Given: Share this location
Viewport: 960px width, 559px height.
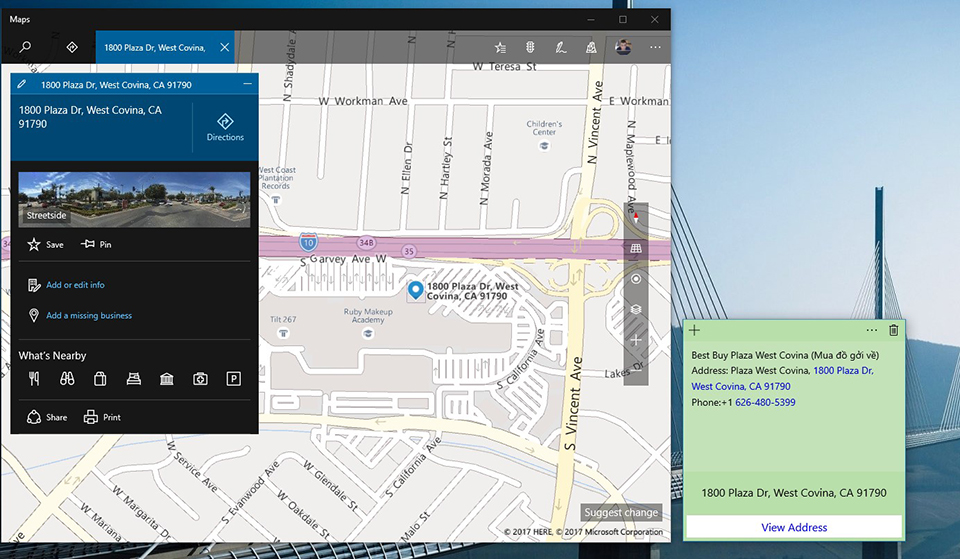Looking at the screenshot, I should (47, 417).
